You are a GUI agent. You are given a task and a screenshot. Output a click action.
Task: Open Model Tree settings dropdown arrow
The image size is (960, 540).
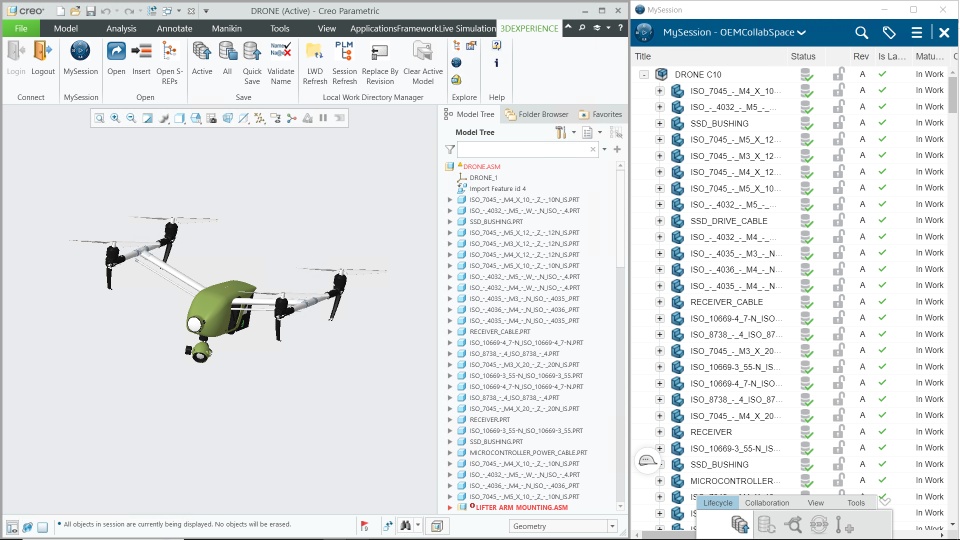(x=574, y=132)
